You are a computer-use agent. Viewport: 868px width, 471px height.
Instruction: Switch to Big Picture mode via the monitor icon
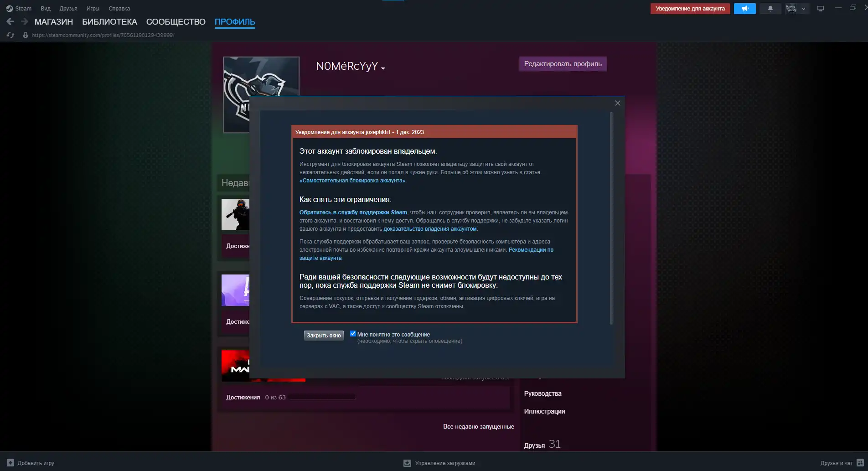tap(821, 9)
